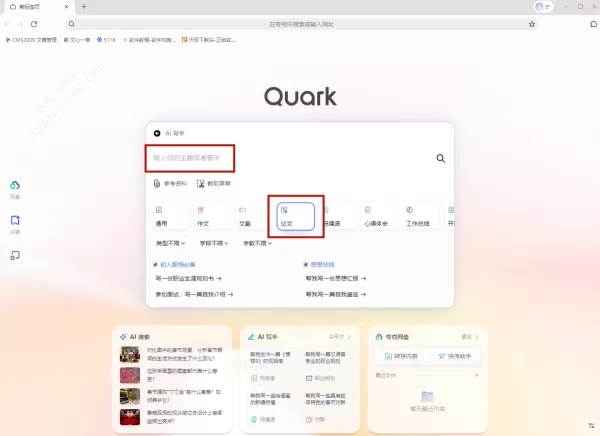The image size is (600, 436).
Task: Click the 快传助手 button in cloud drive card
Action: [455, 356]
